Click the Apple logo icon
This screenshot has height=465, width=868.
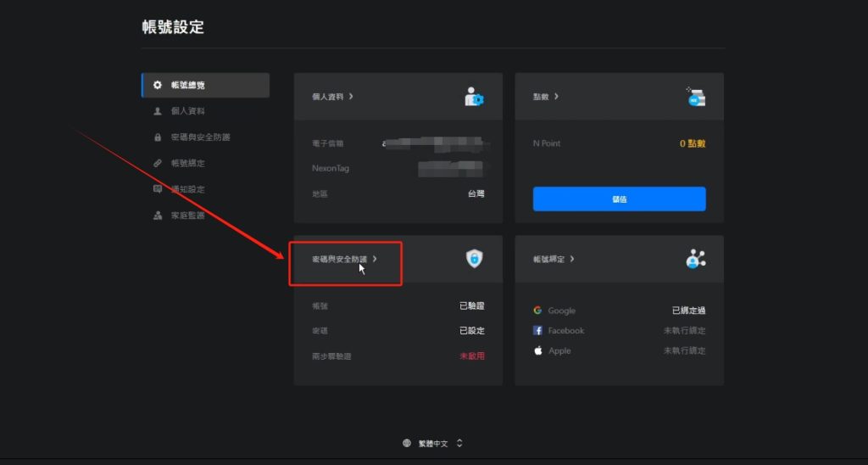pos(537,350)
